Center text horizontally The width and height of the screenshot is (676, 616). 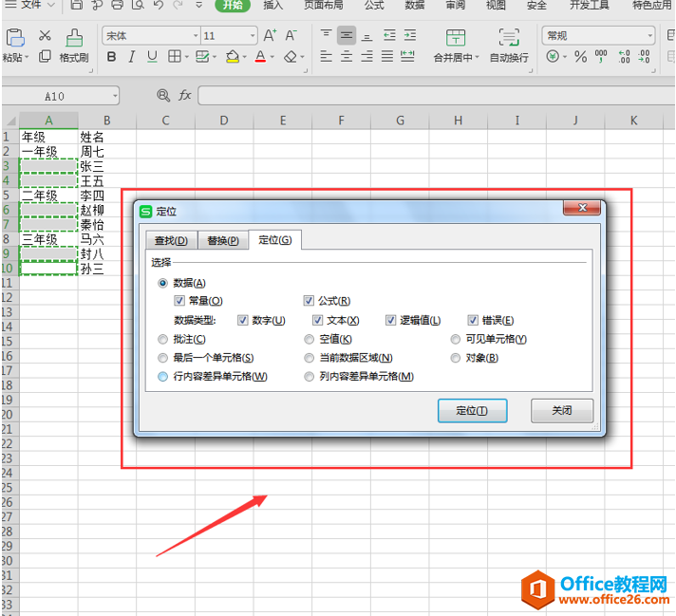(x=347, y=56)
